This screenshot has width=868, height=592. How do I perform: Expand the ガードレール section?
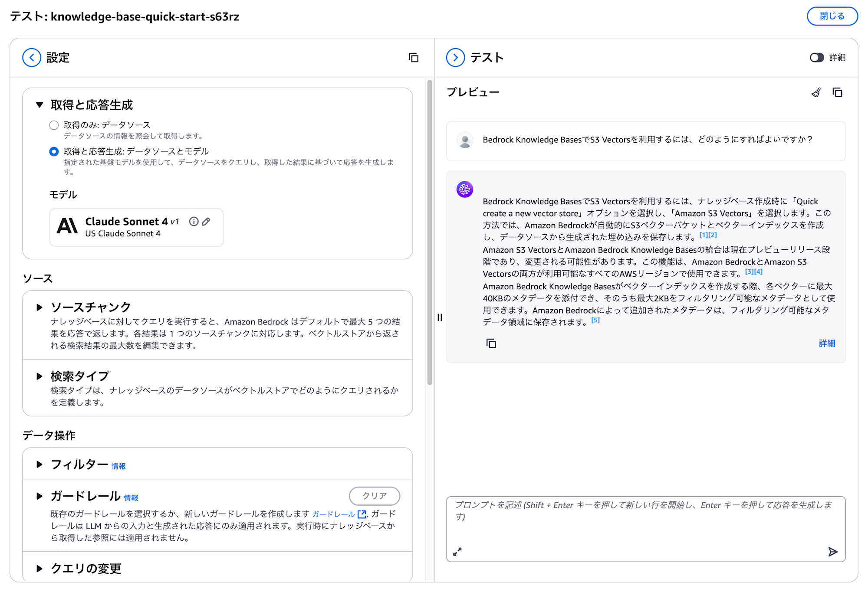39,496
